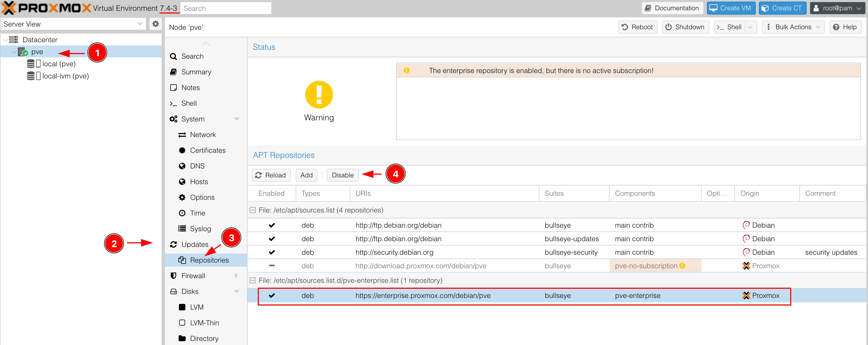Screen dimensions: 868x345
Task: Click the Disable button for selected repo
Action: coord(342,175)
